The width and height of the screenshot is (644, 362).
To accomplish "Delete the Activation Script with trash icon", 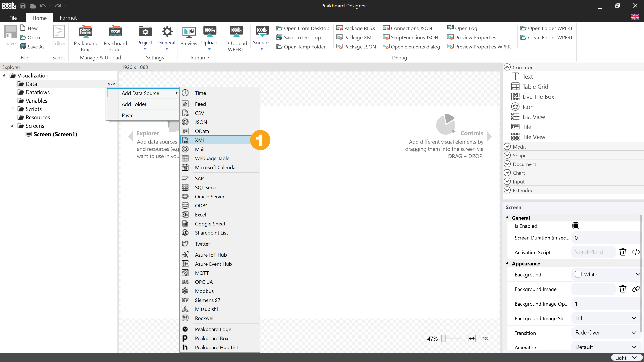I will 623,252.
